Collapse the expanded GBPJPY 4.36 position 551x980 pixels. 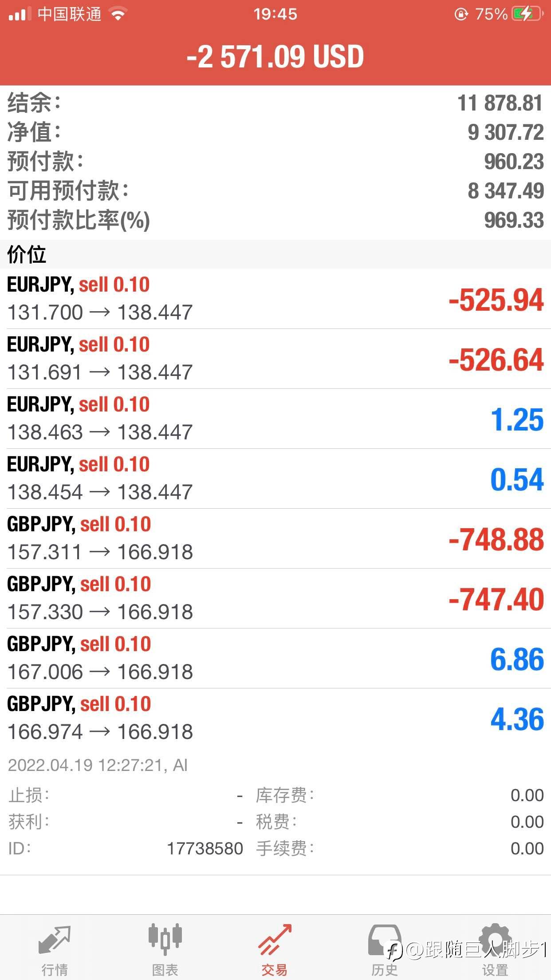pos(275,718)
